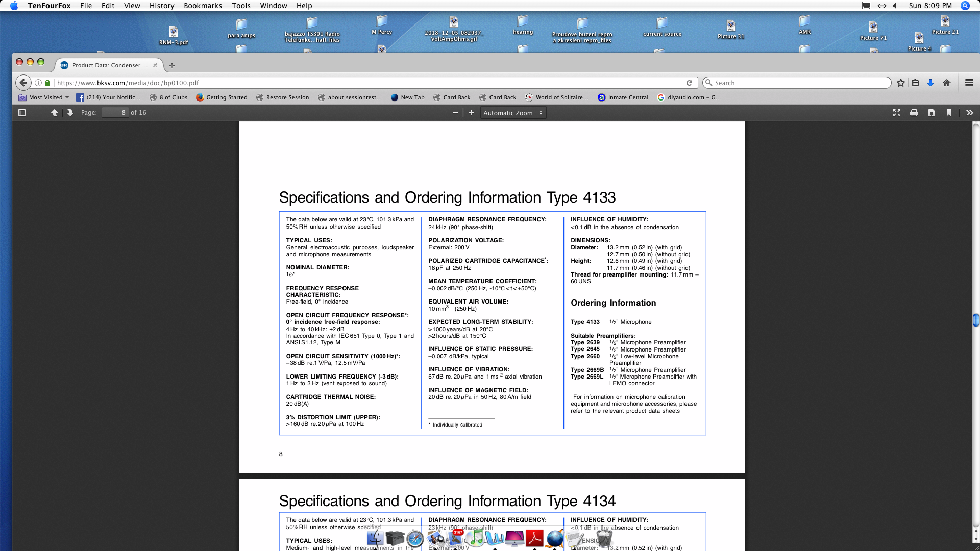Open Adobe Acrobat from the Dock
The image size is (980, 551).
534,538
